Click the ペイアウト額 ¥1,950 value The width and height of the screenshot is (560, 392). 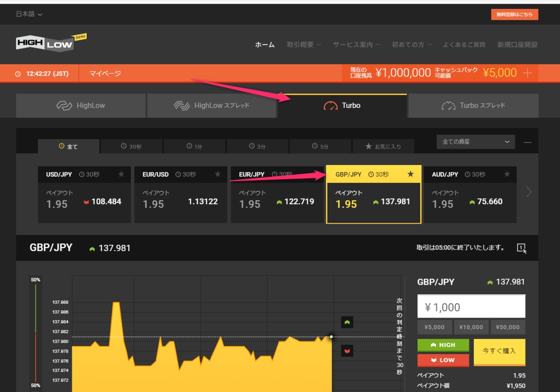[x=516, y=386]
